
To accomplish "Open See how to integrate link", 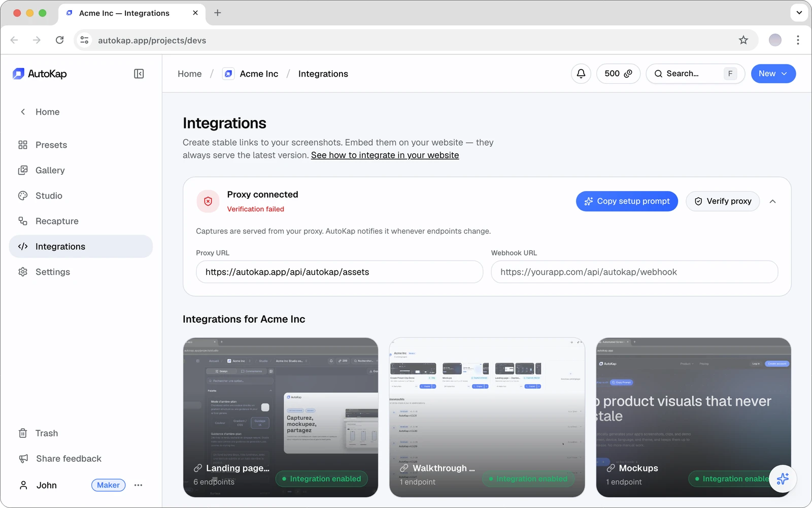I will pyautogui.click(x=385, y=155).
